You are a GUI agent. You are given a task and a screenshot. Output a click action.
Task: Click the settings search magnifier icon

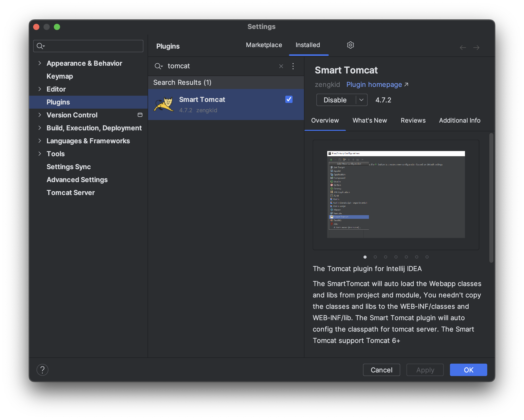pos(40,46)
